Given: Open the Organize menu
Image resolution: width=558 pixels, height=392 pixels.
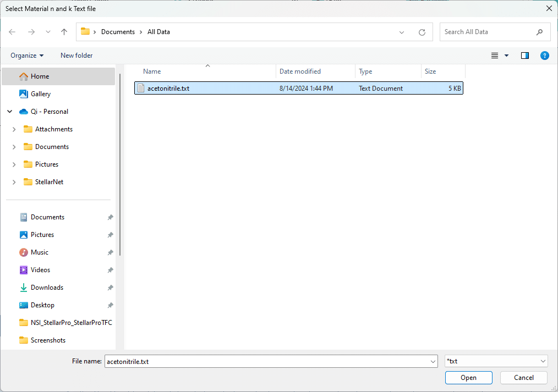Looking at the screenshot, I should (x=26, y=56).
